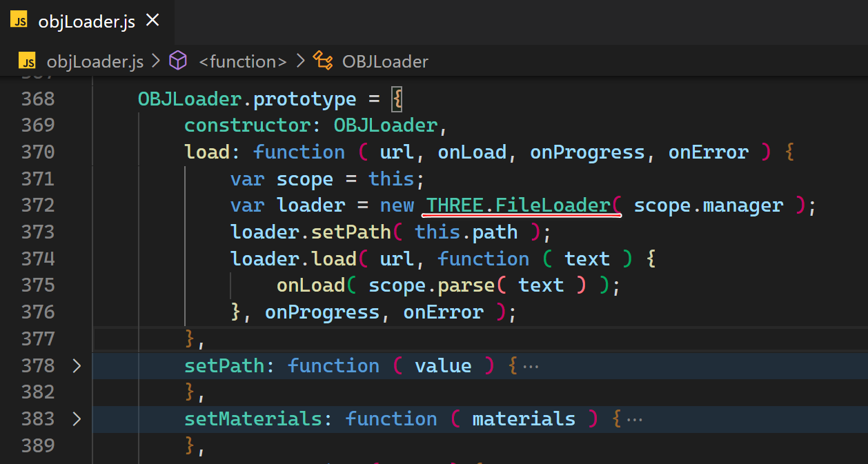Expand the folded setMaterials function at line 383

coord(77,418)
